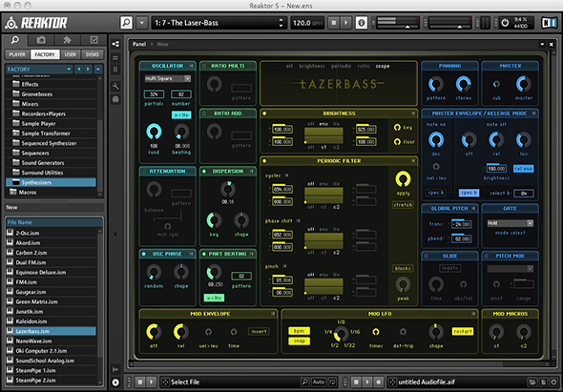Viewport: 563px width, 392px height.
Task: Toggle the RATIO MULTI enable dot
Action: click(204, 66)
